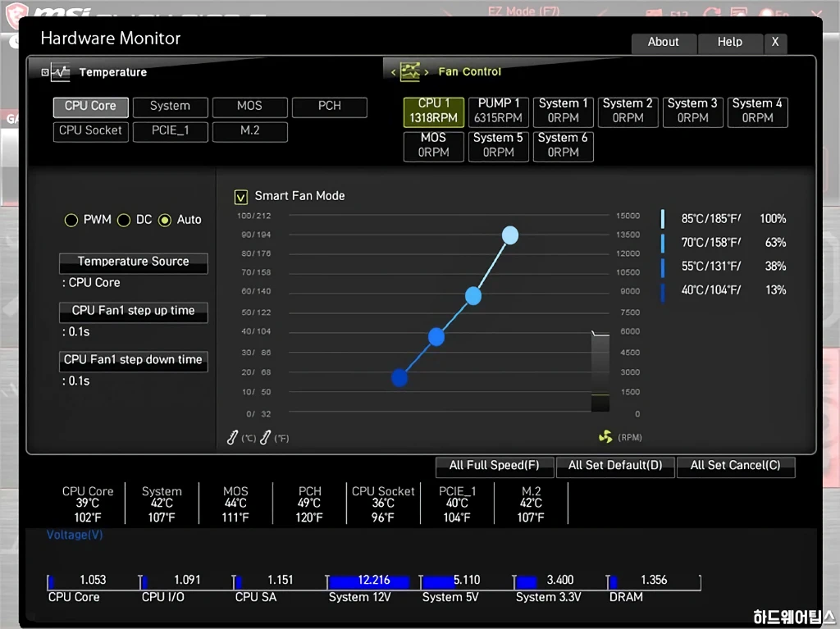The width and height of the screenshot is (840, 629).
Task: Choose the CPU 1 fan at 1318RPM
Action: pos(433,112)
